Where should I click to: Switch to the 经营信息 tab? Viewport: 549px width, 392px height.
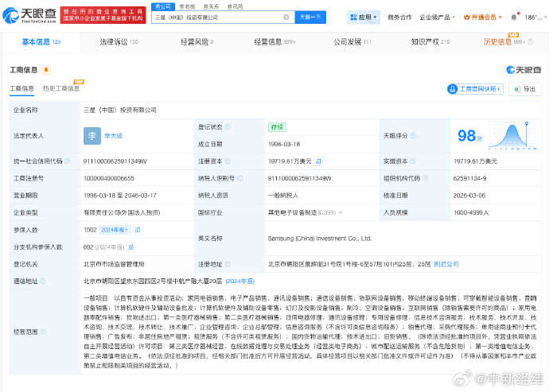click(274, 42)
